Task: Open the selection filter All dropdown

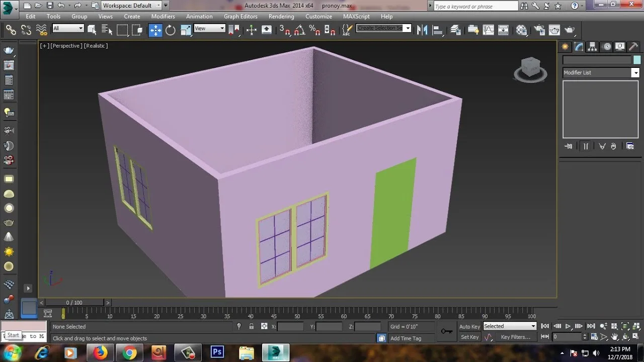Action: click(x=68, y=29)
